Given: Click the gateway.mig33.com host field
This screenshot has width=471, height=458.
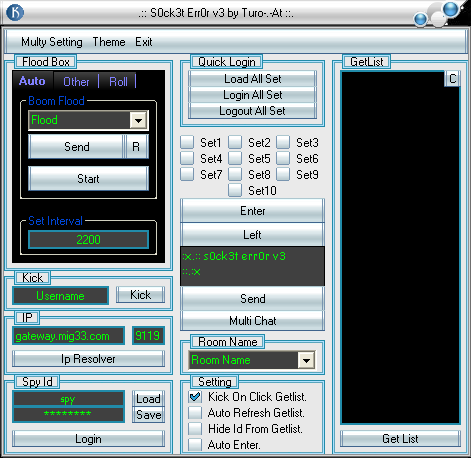Looking at the screenshot, I should 68,336.
